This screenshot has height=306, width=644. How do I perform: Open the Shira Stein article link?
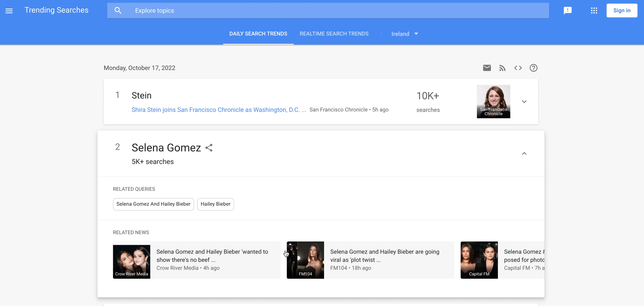[x=219, y=110]
